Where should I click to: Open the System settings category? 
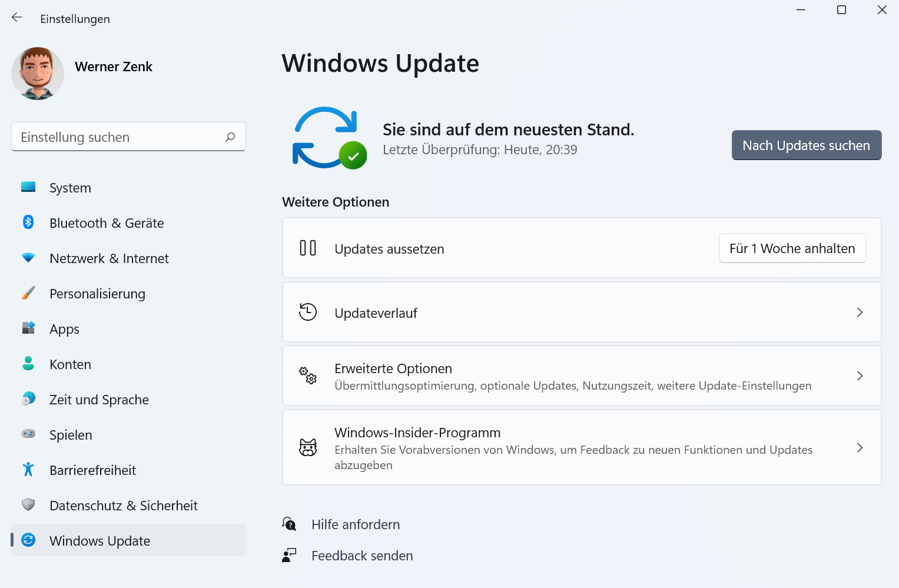tap(70, 188)
